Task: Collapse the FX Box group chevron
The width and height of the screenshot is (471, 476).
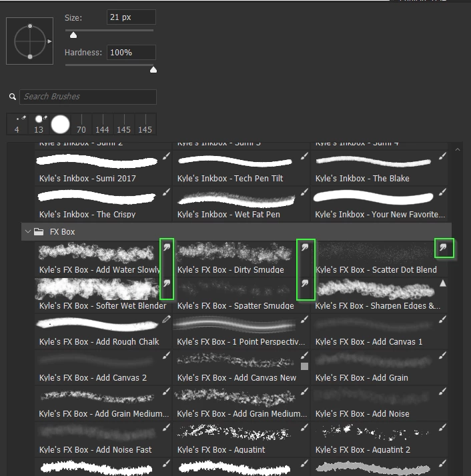Action: click(28, 231)
